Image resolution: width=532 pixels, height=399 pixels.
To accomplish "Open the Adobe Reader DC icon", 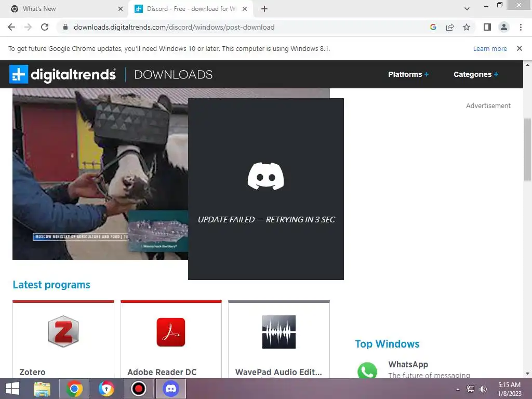I will (171, 332).
